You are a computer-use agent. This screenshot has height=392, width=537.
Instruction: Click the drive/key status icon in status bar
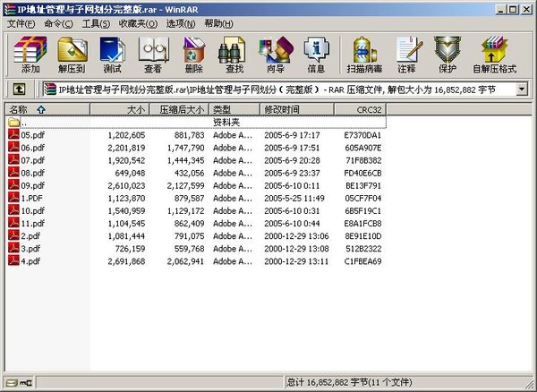click(x=19, y=382)
